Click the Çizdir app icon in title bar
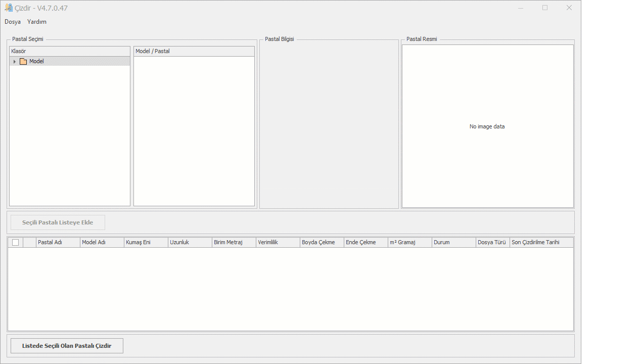Screen dimensions: 642x364 (9, 8)
